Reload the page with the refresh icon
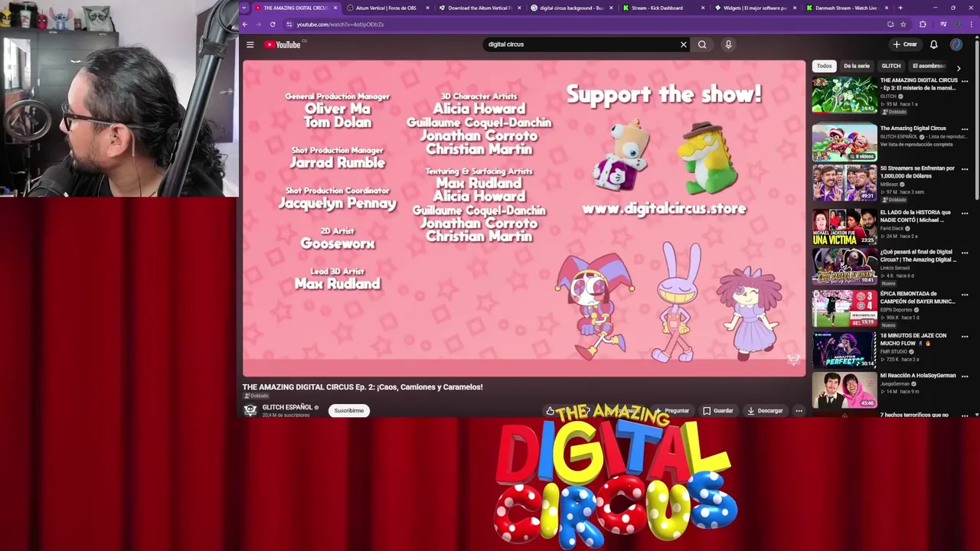The image size is (980, 551). 273,24
